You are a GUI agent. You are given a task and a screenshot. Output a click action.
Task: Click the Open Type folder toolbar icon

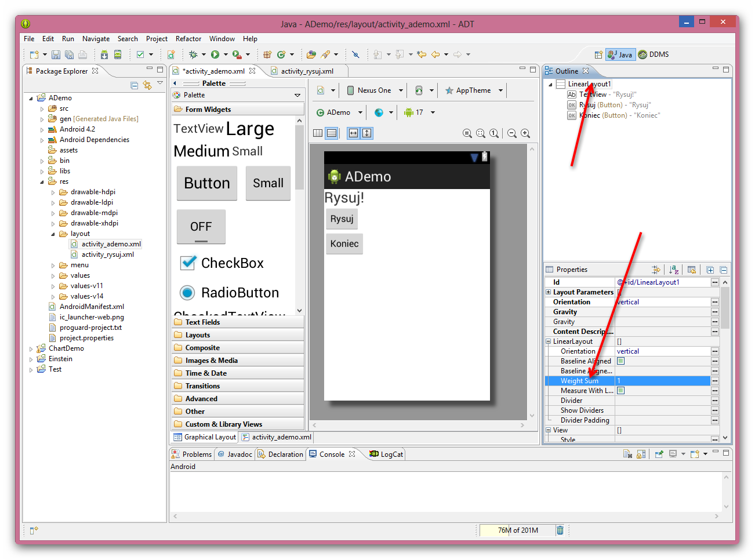coord(311,54)
